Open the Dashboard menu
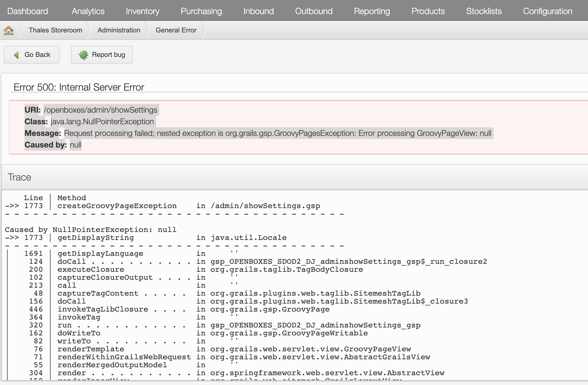588x385 pixels. click(x=28, y=11)
